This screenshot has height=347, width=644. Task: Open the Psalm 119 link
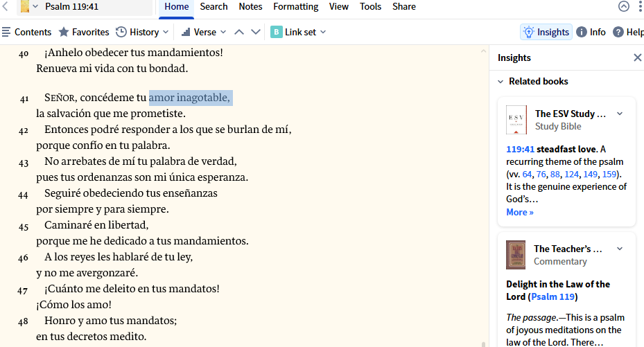(552, 296)
